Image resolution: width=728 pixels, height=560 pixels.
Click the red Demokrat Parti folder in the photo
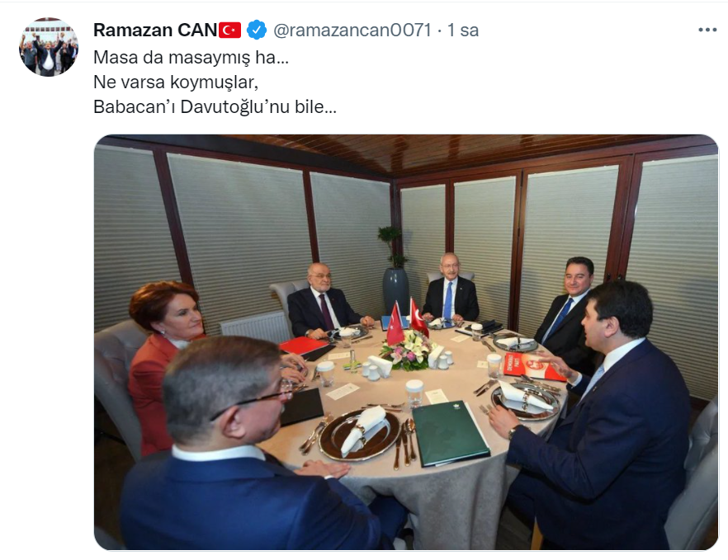tap(533, 366)
